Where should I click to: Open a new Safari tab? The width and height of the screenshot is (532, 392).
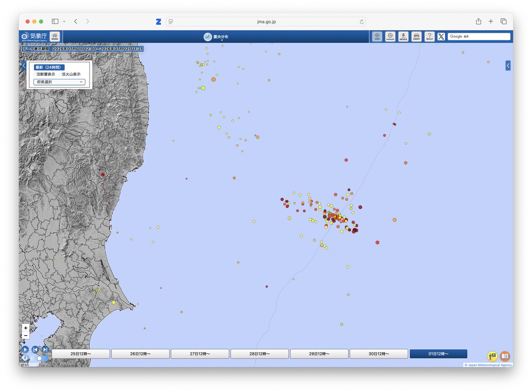[491, 21]
